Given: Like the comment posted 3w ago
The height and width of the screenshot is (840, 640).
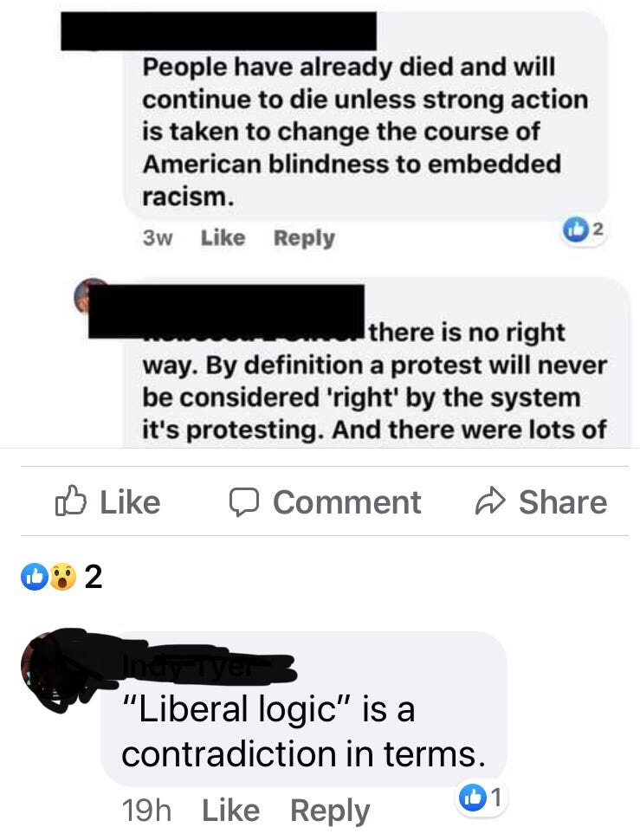Looking at the screenshot, I should [223, 238].
